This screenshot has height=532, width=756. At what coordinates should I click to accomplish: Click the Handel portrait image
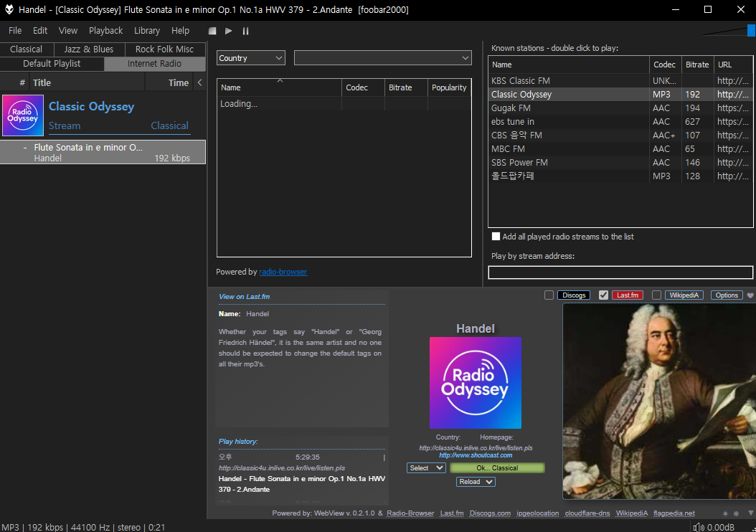659,402
